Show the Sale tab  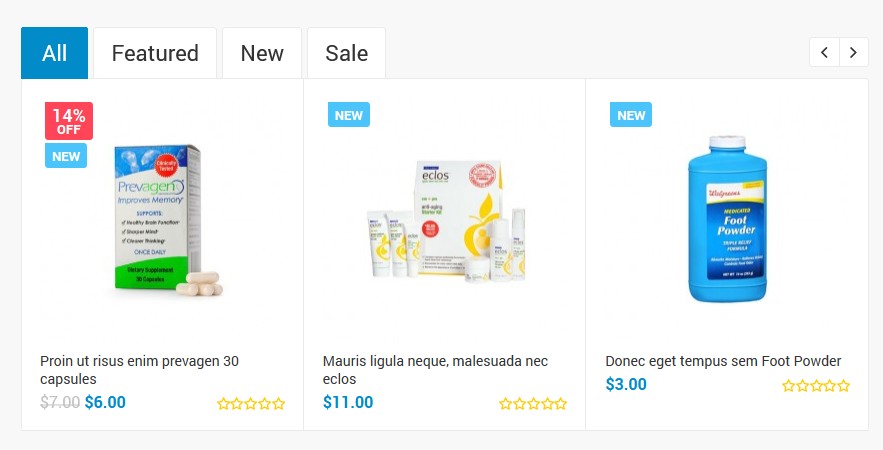[346, 53]
